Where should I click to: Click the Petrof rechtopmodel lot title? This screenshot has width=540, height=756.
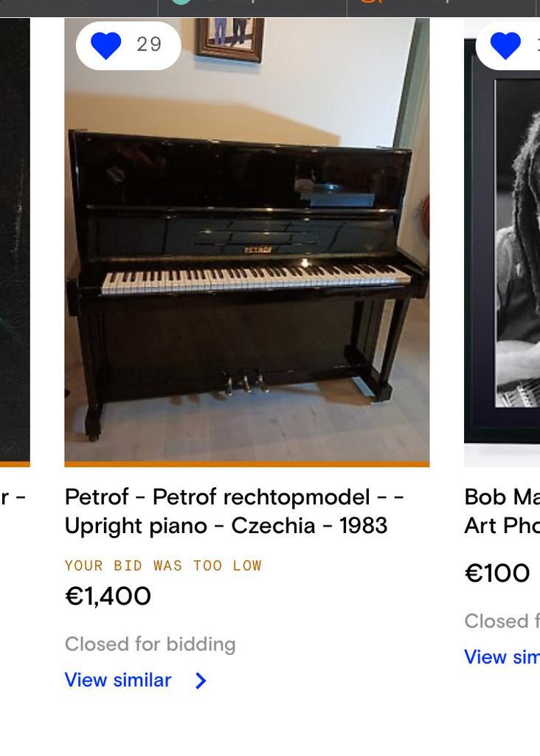(234, 511)
